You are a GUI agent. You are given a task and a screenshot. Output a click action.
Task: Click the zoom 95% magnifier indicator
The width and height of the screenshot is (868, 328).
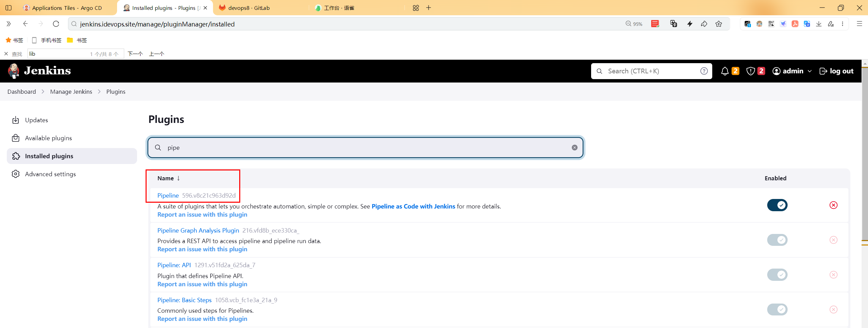pyautogui.click(x=634, y=24)
